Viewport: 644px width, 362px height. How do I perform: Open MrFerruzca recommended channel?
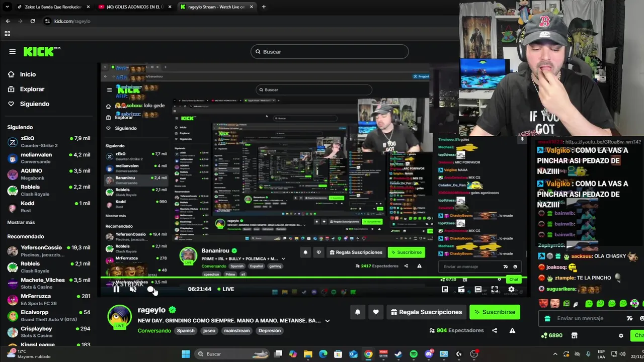pyautogui.click(x=48, y=300)
